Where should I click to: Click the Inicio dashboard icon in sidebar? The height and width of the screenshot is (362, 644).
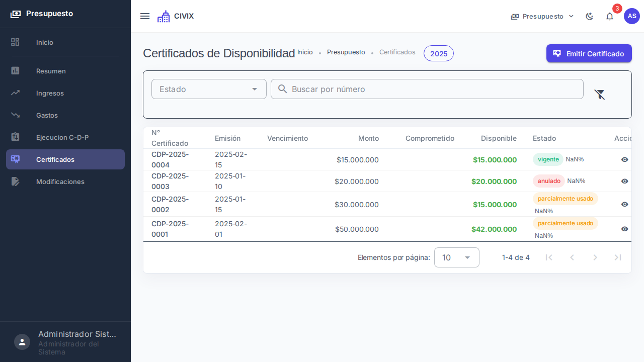coord(15,42)
